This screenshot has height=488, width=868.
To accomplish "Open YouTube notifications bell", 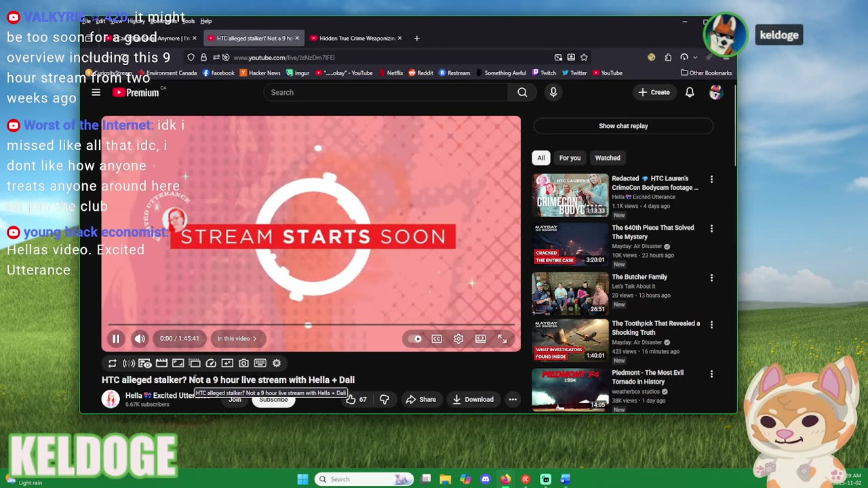I will pyautogui.click(x=690, y=92).
